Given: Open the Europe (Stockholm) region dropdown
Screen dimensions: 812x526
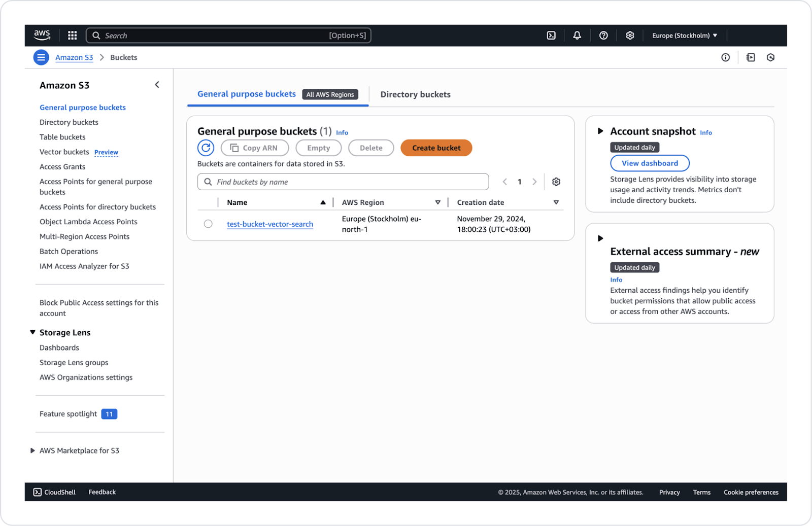Looking at the screenshot, I should coord(685,36).
